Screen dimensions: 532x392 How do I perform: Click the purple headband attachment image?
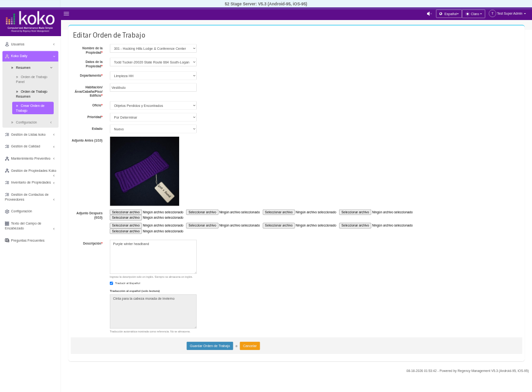coord(144,171)
